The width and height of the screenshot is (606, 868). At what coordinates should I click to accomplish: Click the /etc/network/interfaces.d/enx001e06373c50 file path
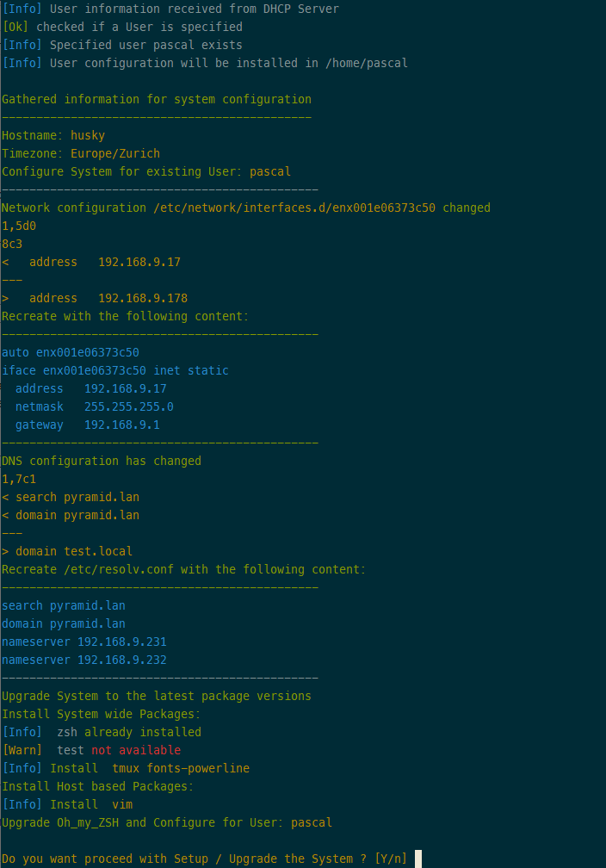(x=294, y=208)
